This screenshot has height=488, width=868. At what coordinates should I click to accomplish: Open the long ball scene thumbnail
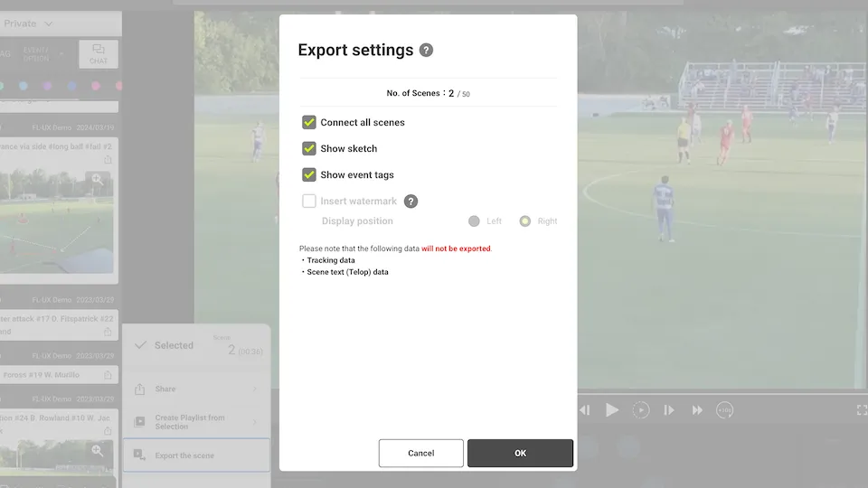point(56,222)
